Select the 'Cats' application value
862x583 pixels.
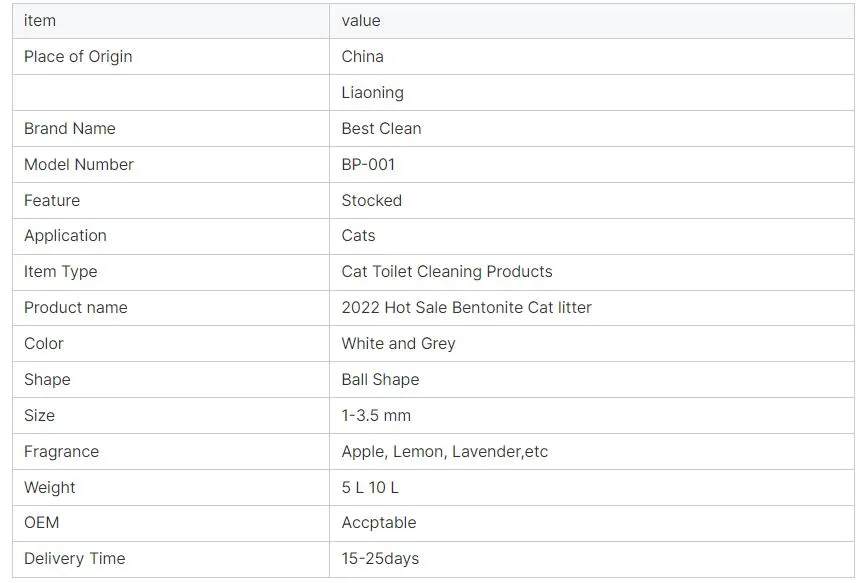(x=358, y=236)
